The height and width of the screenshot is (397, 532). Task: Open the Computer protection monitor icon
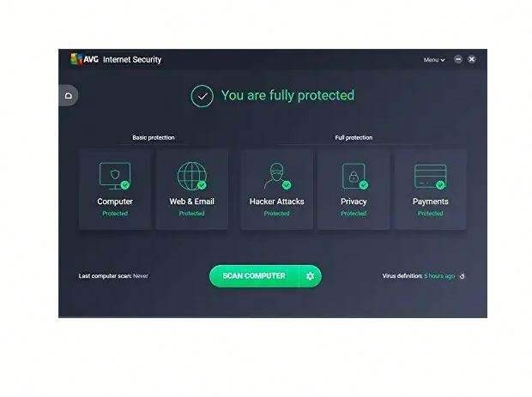tap(115, 176)
